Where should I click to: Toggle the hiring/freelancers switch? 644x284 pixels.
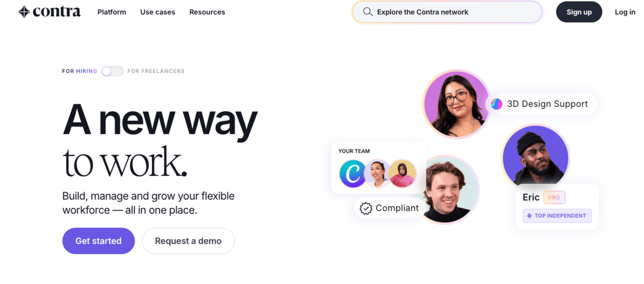tap(112, 71)
